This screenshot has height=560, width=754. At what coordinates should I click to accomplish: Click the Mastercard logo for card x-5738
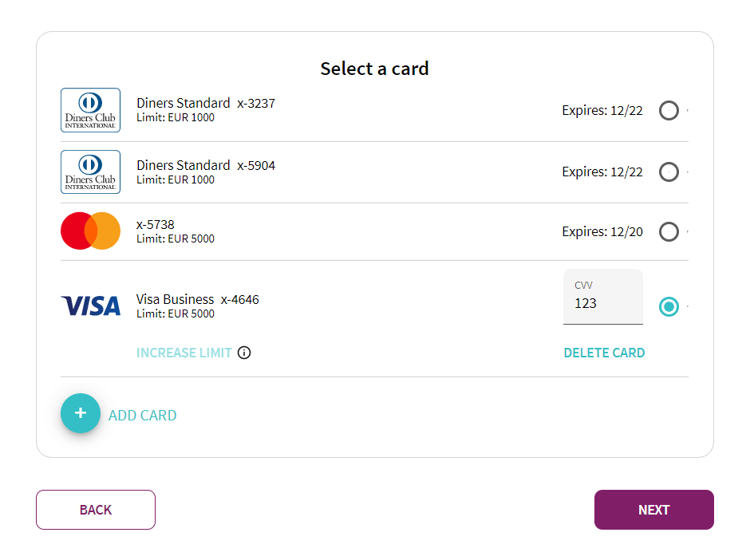tap(90, 230)
